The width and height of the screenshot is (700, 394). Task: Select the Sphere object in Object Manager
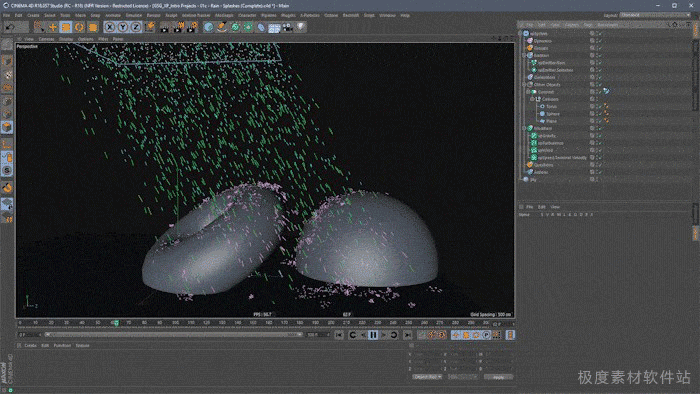[x=553, y=114]
